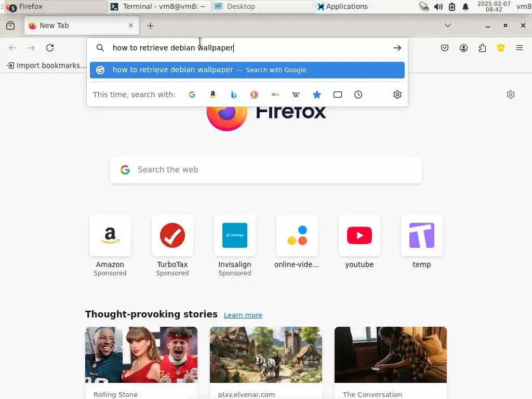
Task: Click the Learn more link
Action: pyautogui.click(x=243, y=315)
